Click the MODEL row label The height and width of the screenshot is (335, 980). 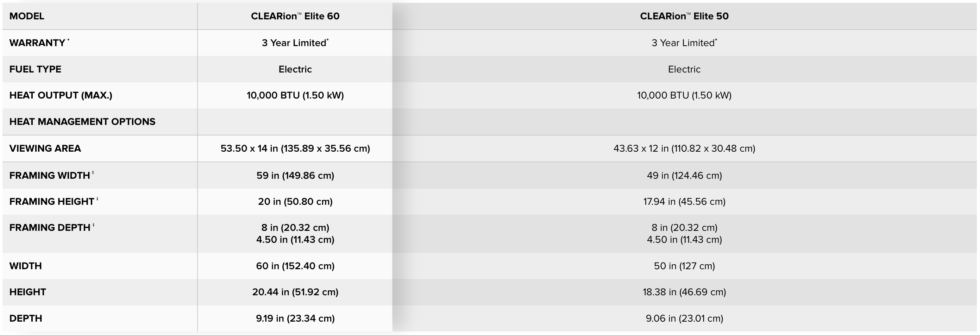(27, 16)
